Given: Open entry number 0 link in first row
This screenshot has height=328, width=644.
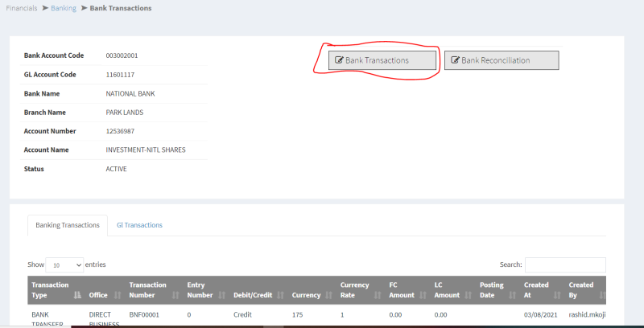Looking at the screenshot, I should click(x=189, y=315).
